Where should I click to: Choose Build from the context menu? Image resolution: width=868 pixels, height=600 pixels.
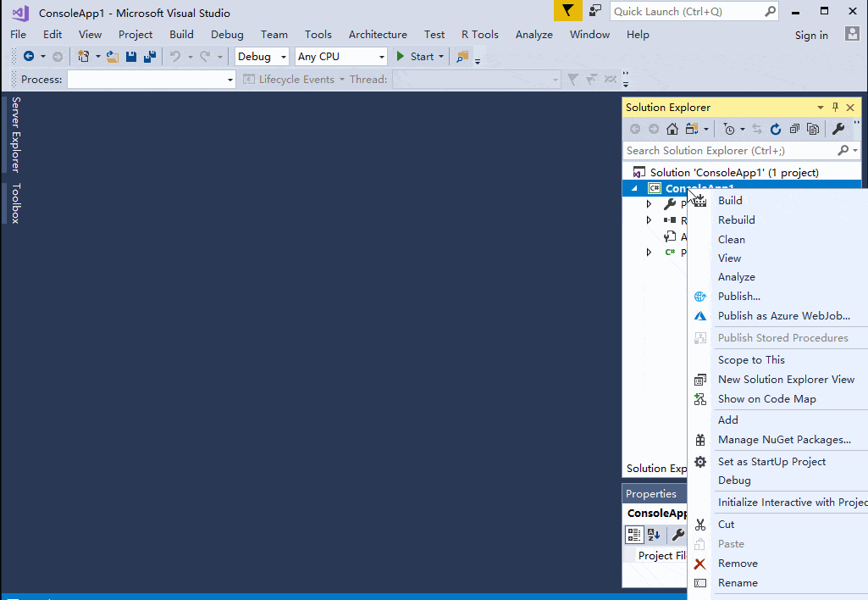[777, 201]
